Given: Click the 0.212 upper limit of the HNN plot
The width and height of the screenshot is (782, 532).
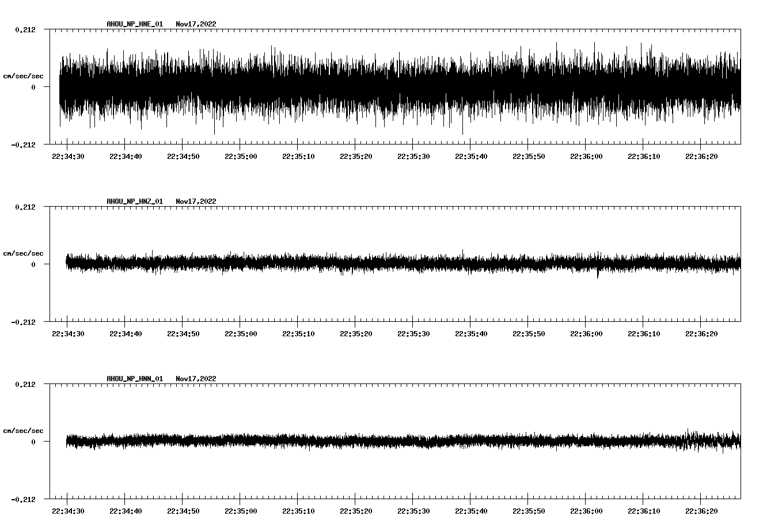Looking at the screenshot, I should [x=25, y=384].
